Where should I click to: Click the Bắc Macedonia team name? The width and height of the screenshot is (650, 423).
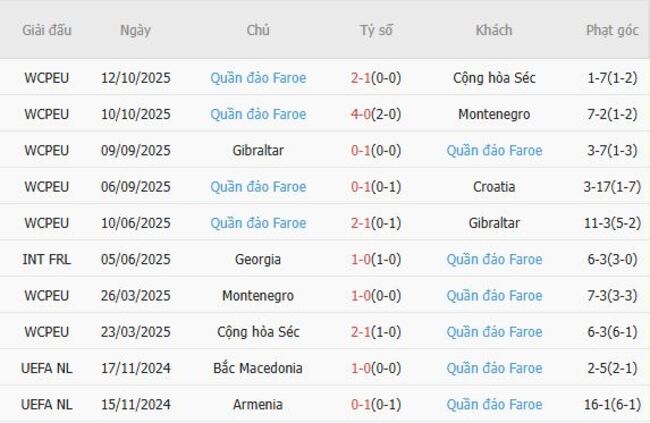(258, 368)
